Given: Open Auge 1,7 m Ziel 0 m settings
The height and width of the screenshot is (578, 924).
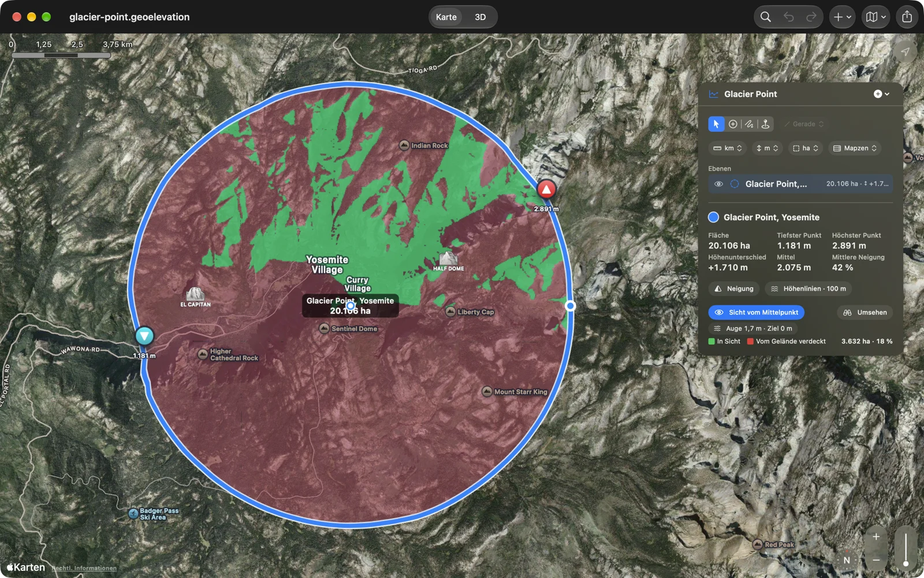Looking at the screenshot, I should [752, 328].
